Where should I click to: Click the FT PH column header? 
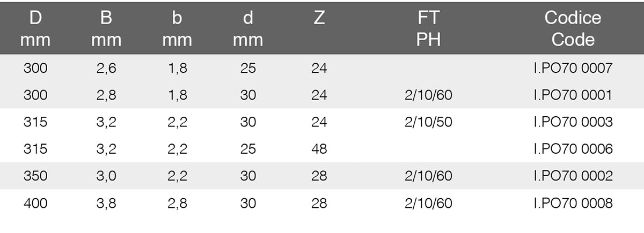coord(428,28)
